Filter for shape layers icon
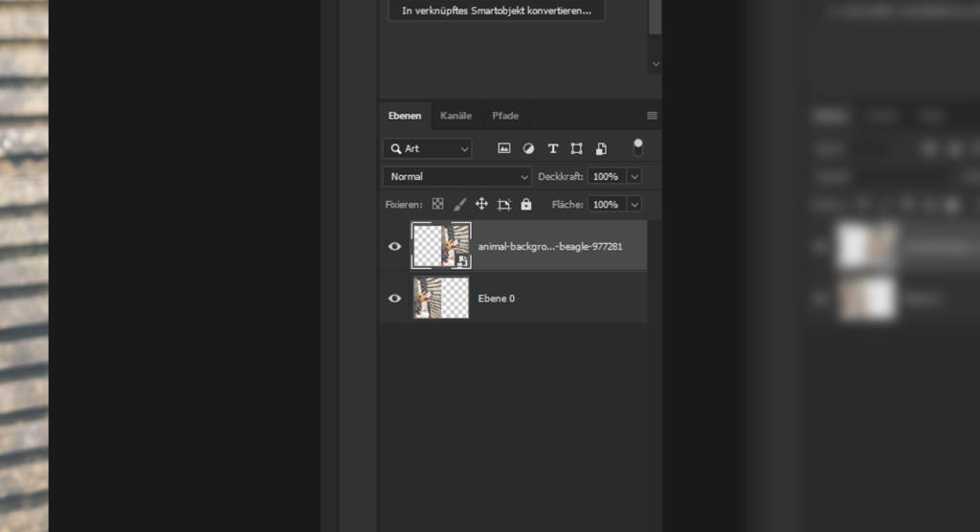 coord(576,148)
